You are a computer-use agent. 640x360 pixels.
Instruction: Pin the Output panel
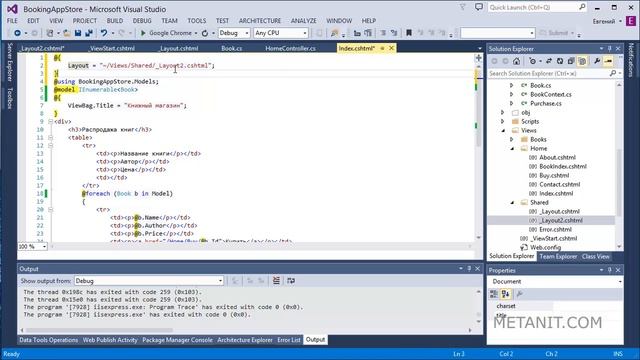click(x=469, y=269)
